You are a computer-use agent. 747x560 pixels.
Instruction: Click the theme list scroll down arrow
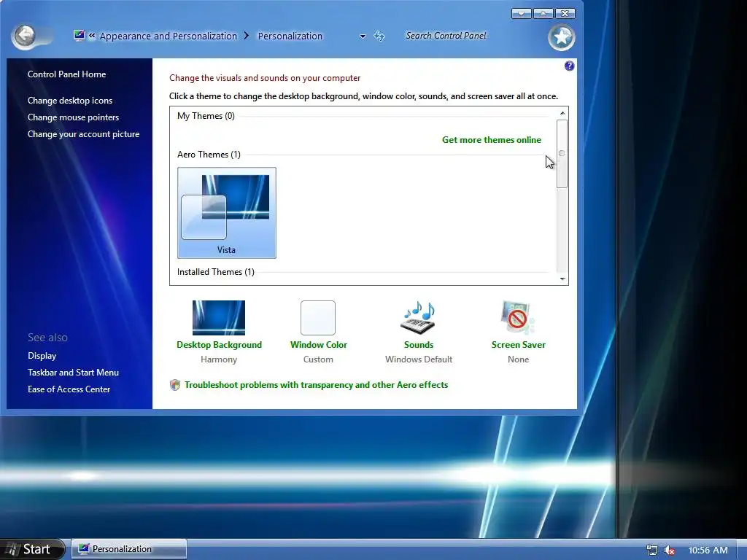562,279
